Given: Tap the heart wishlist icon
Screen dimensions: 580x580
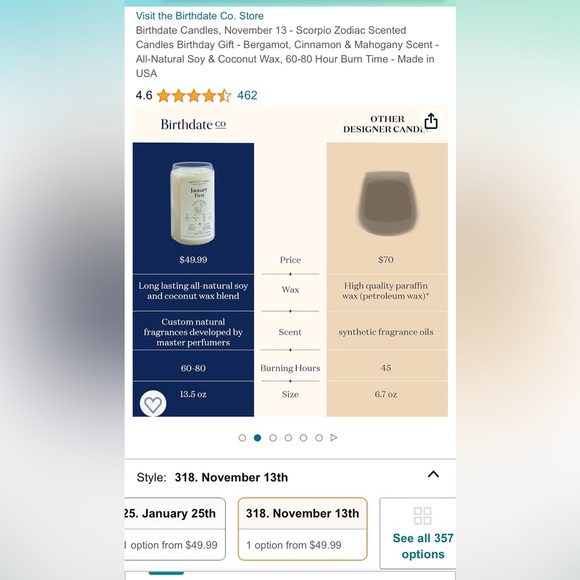Looking at the screenshot, I should (153, 404).
